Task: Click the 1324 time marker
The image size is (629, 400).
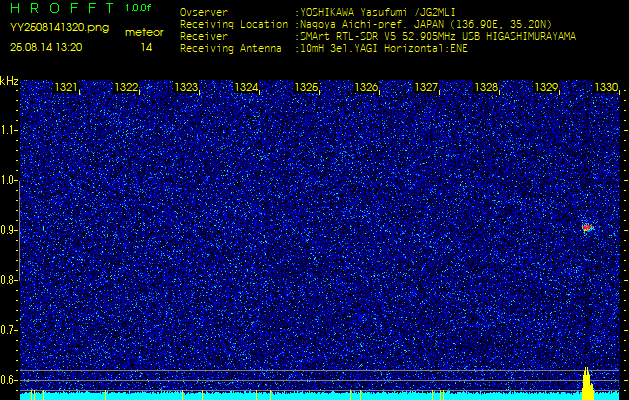Action: coord(246,87)
